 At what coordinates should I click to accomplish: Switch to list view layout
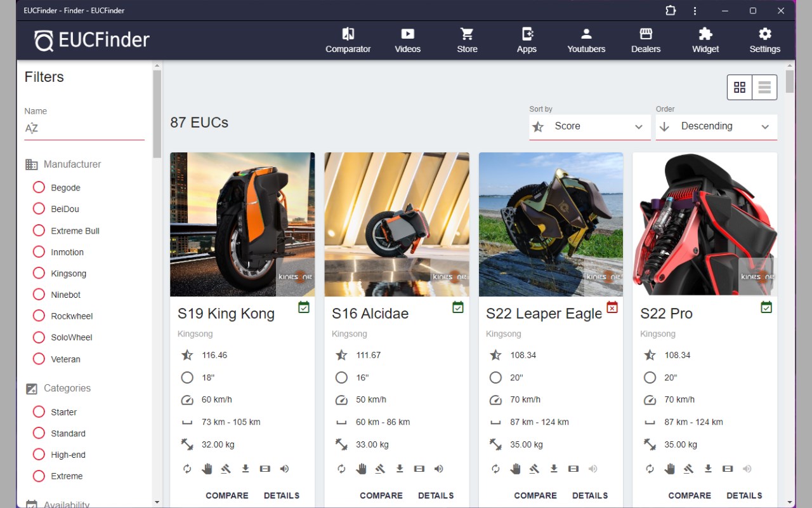pyautogui.click(x=764, y=88)
